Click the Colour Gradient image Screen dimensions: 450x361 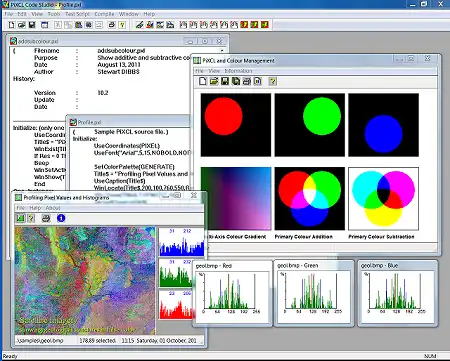[236, 199]
